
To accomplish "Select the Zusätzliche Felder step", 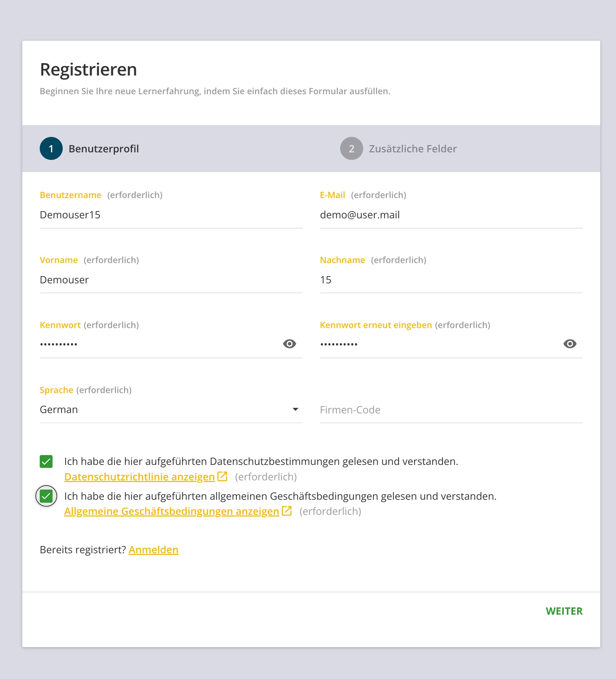I will [x=398, y=148].
